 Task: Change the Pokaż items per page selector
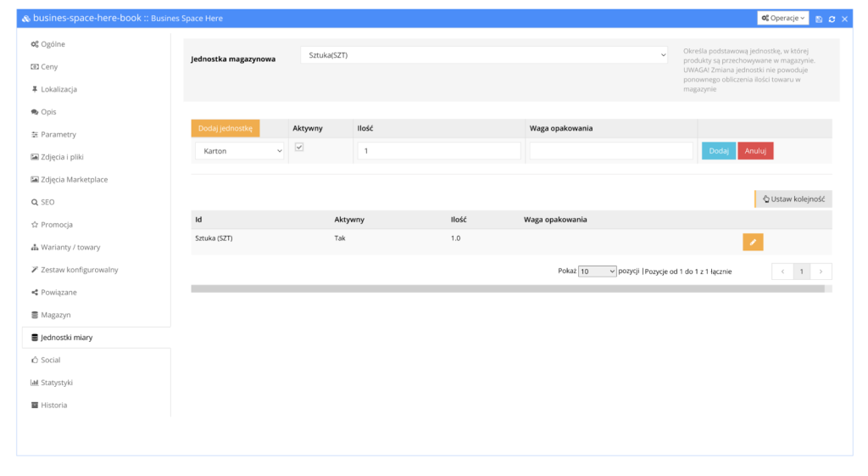597,272
